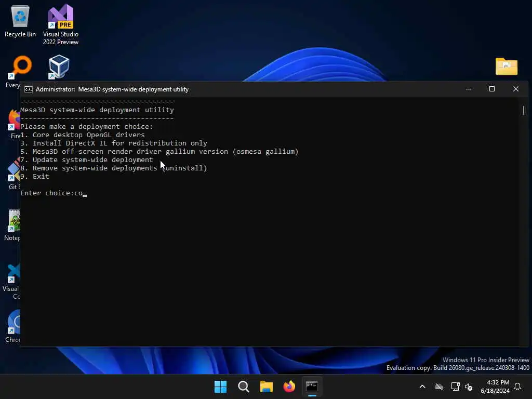
Task: Open the network status tray icon
Action: [455, 387]
